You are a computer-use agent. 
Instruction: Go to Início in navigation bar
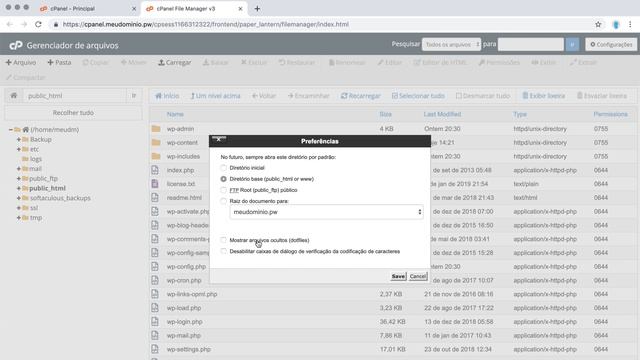(167, 96)
